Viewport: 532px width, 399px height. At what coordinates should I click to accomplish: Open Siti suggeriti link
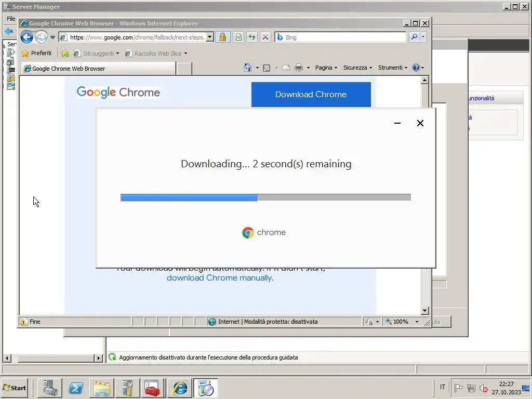pos(97,54)
